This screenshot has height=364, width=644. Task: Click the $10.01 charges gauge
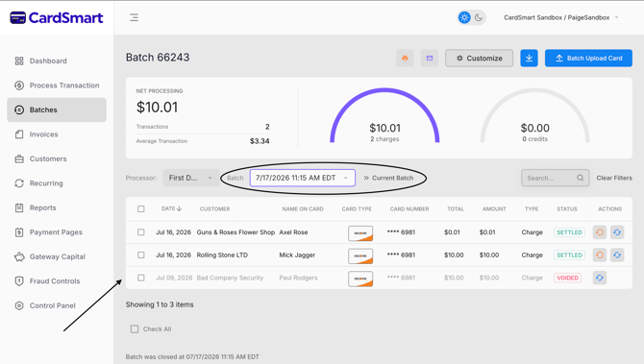click(384, 116)
